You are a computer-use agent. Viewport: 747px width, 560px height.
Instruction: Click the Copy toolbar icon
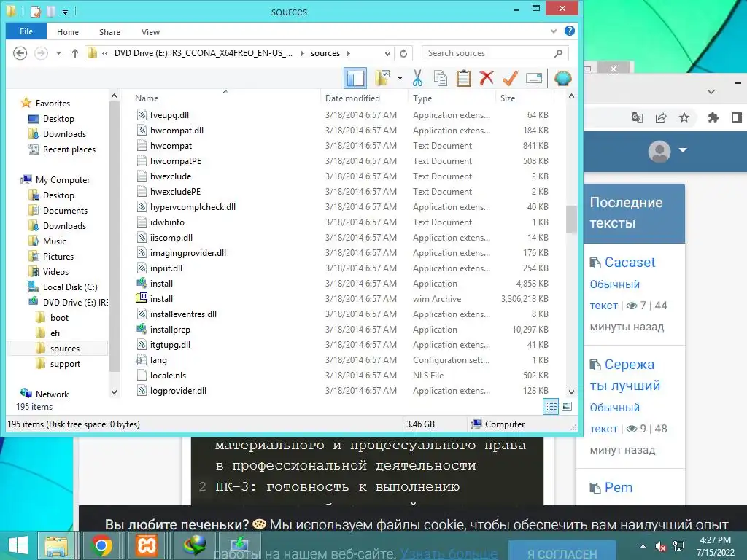(x=440, y=78)
